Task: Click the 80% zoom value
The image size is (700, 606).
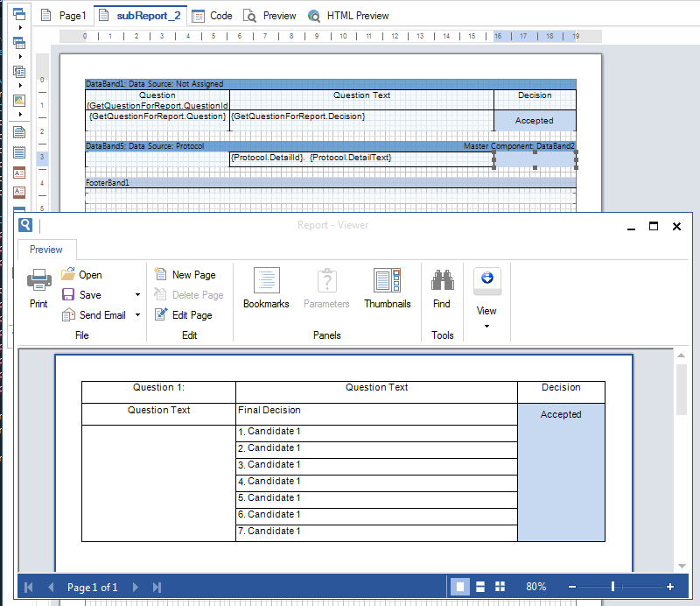Action: coord(535,587)
